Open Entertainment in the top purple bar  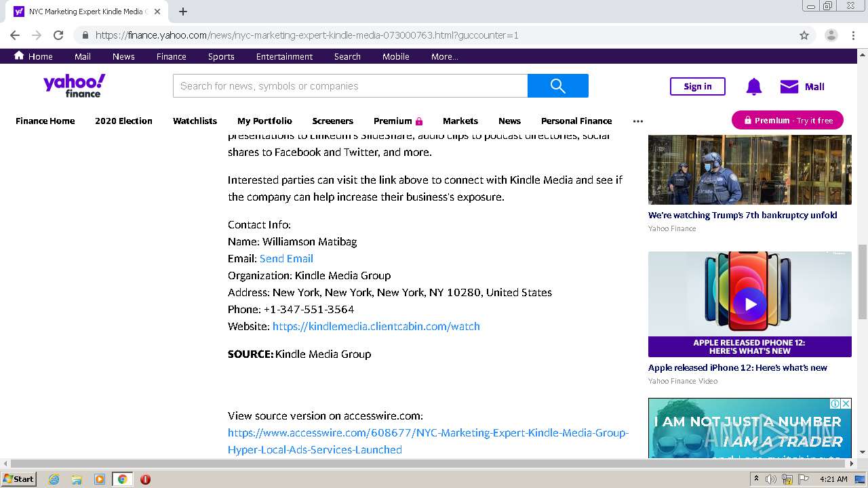(x=284, y=56)
